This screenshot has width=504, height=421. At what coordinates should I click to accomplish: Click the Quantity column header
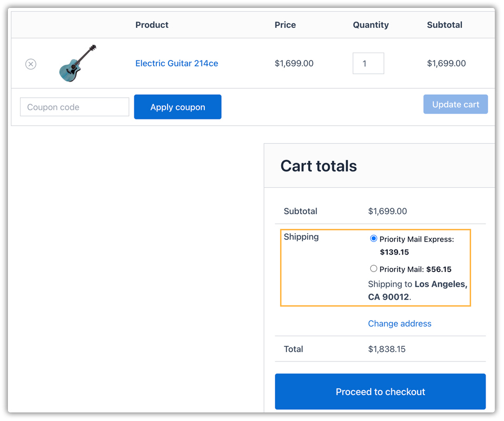(371, 25)
